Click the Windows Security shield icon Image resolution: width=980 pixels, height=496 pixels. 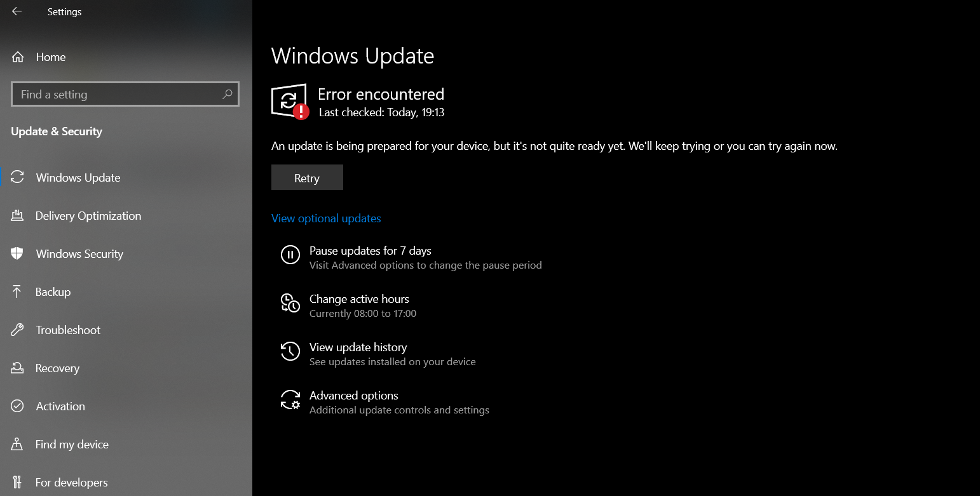[x=18, y=254]
